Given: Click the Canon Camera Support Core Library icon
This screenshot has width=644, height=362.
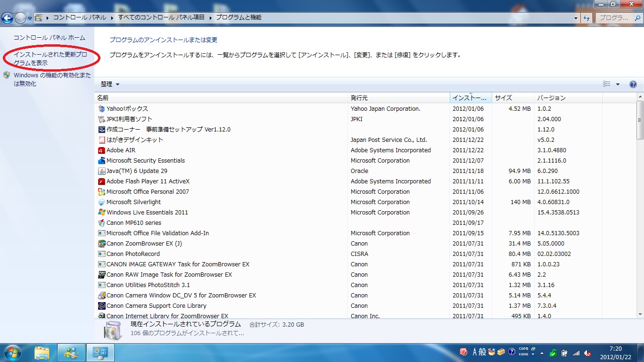Looking at the screenshot, I should pyautogui.click(x=101, y=306).
